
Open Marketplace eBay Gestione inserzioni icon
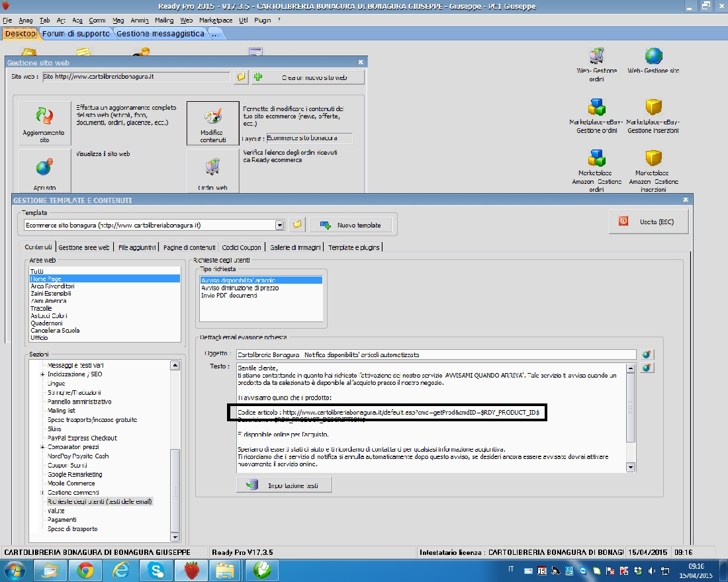click(x=653, y=116)
